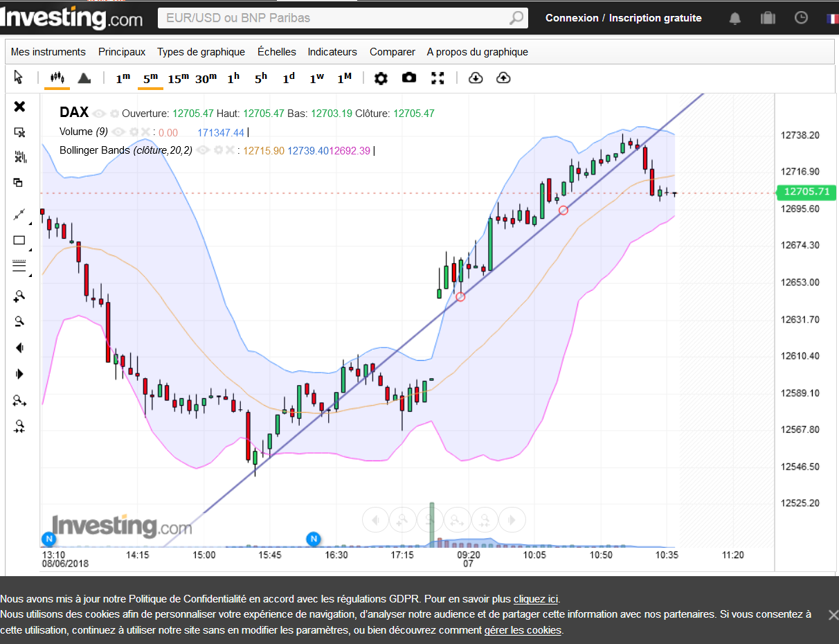Click the delete-all X tool in left toolbar
This screenshot has width=839, height=644.
point(19,106)
